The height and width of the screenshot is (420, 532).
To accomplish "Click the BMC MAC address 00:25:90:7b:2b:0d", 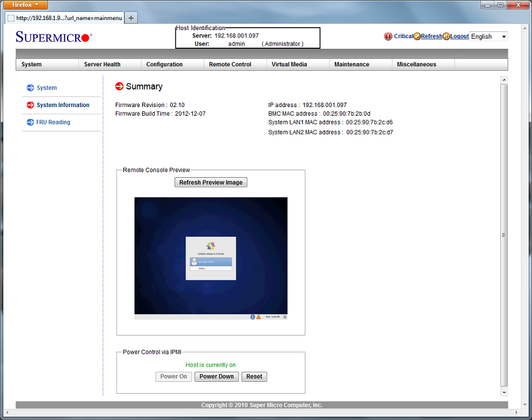I will click(x=346, y=114).
